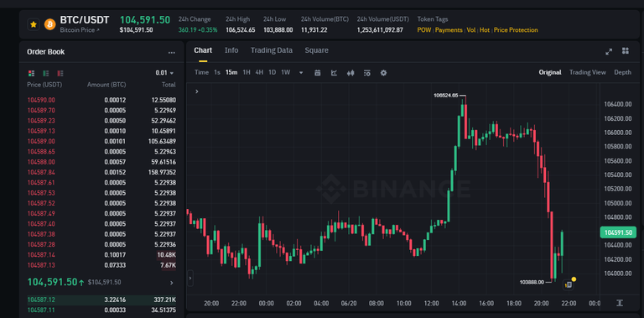Select the 104587.13 ask price
This screenshot has height=318, width=644.
coord(41,265)
